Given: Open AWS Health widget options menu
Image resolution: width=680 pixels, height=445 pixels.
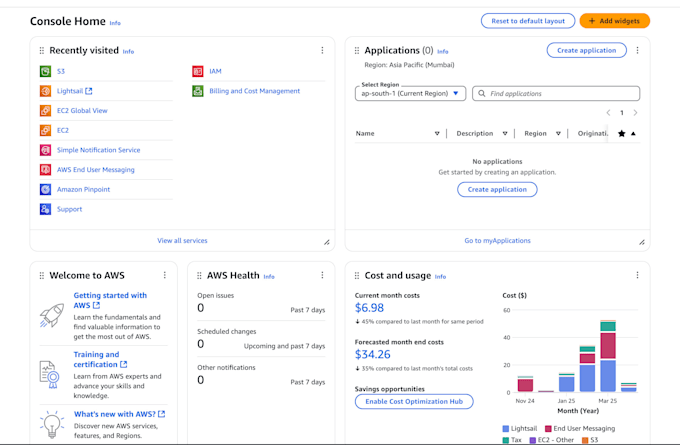Looking at the screenshot, I should [x=322, y=275].
